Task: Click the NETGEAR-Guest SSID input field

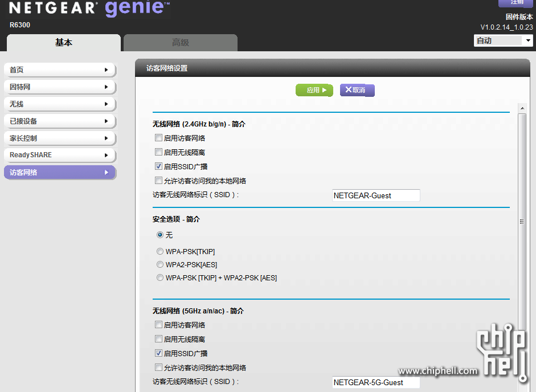Action: pyautogui.click(x=376, y=195)
